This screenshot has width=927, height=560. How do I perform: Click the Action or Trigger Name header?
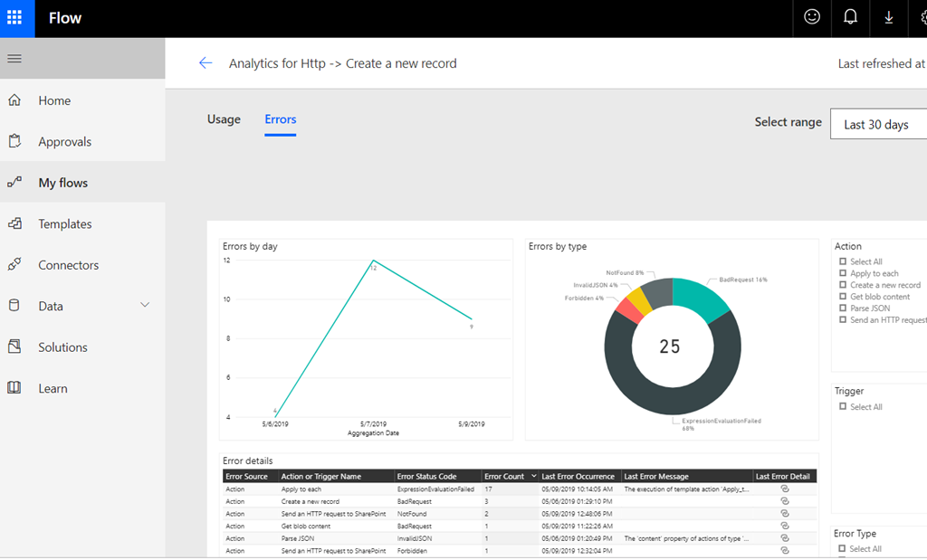click(321, 476)
